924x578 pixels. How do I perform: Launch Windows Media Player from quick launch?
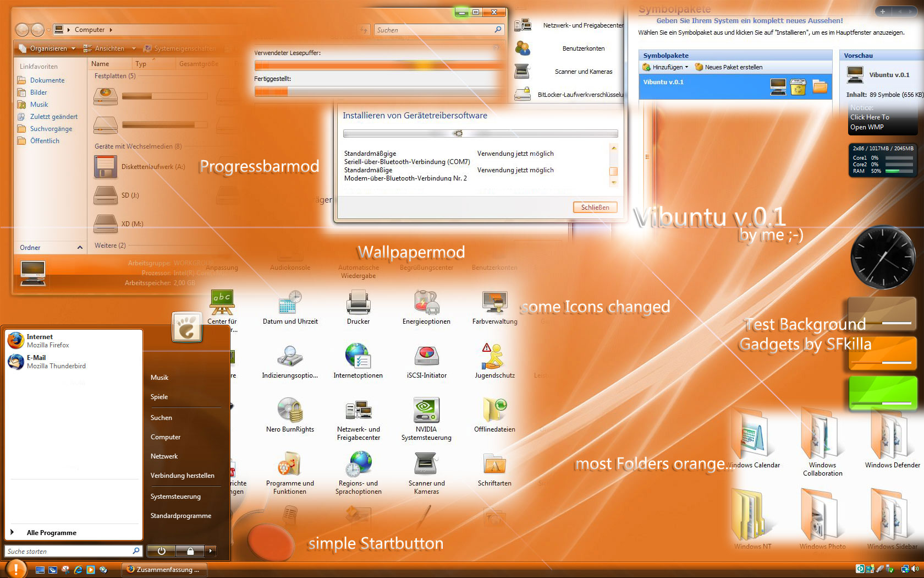[91, 570]
